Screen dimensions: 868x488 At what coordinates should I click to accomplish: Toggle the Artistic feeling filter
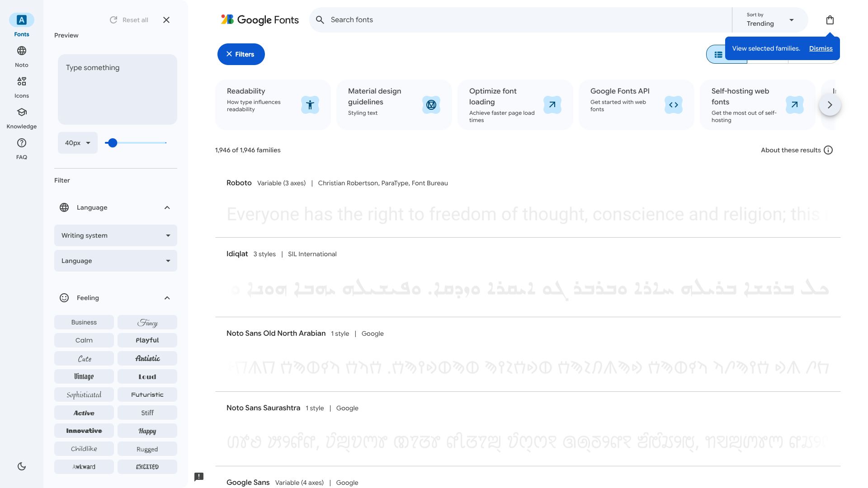coord(147,358)
